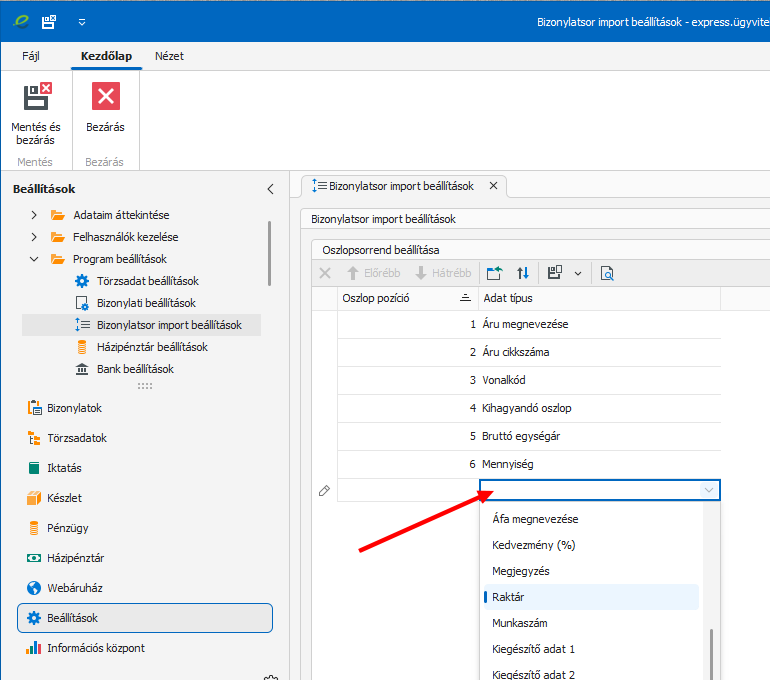Close the Bizonylatsor import beállítások document tab
This screenshot has height=680, width=770.
click(x=493, y=186)
